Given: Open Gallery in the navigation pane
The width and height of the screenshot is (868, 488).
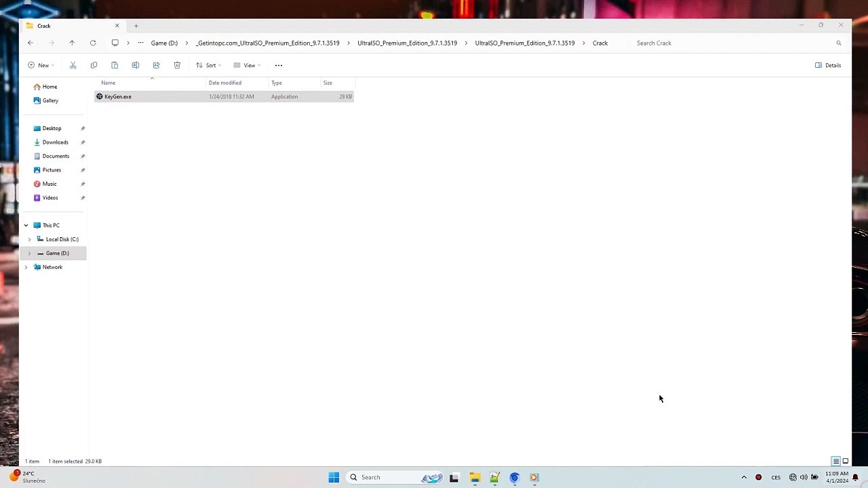Looking at the screenshot, I should coord(50,100).
